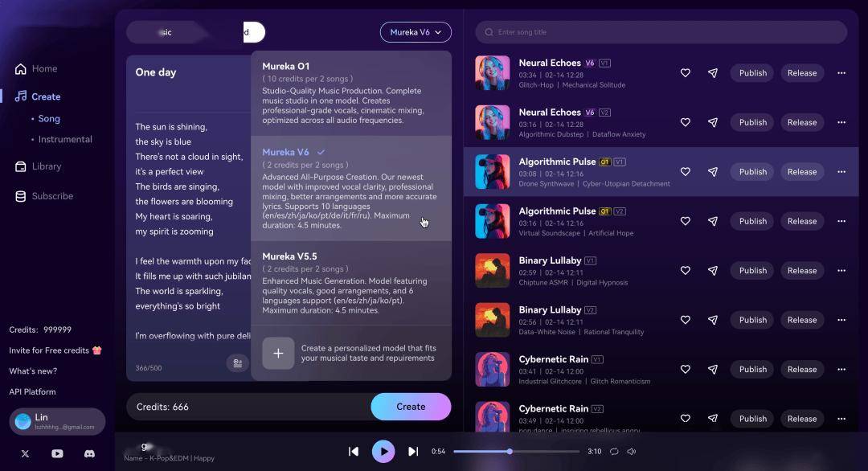Share the Cybernetic Rain V2 song
The image size is (868, 471).
point(713,419)
